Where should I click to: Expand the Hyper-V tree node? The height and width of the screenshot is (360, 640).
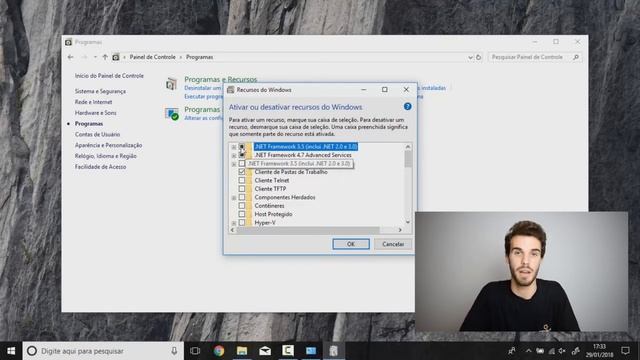click(x=234, y=223)
